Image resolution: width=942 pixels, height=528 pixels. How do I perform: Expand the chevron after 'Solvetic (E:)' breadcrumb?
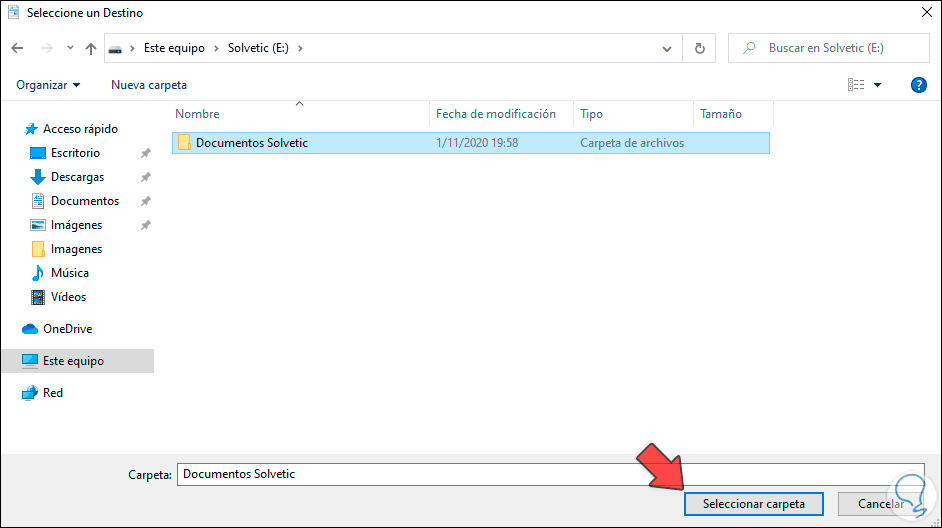[x=300, y=48]
